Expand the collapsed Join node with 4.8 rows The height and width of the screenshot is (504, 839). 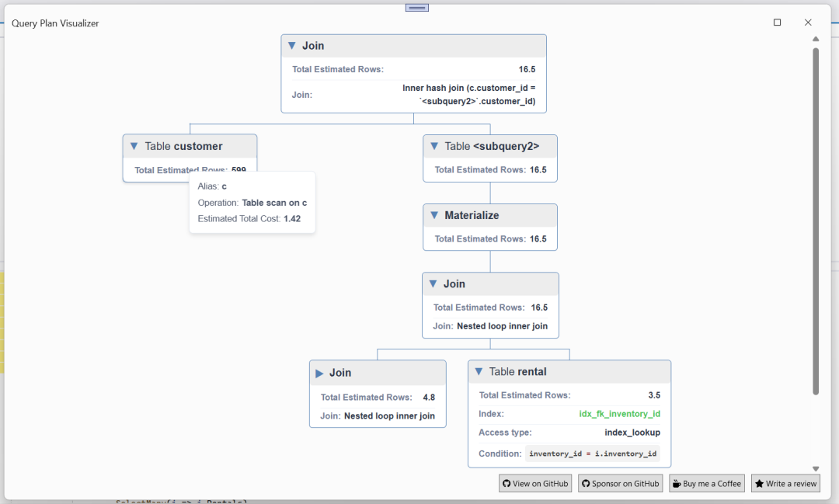click(319, 373)
